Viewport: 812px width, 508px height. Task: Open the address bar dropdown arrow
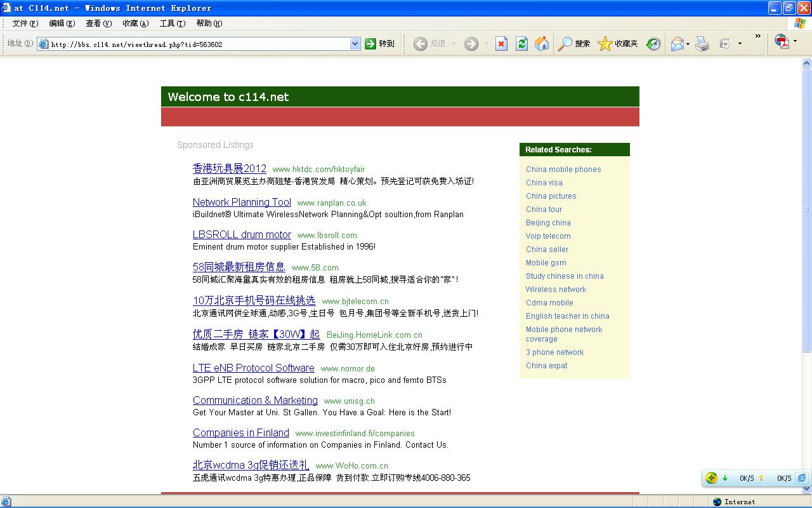[355, 44]
